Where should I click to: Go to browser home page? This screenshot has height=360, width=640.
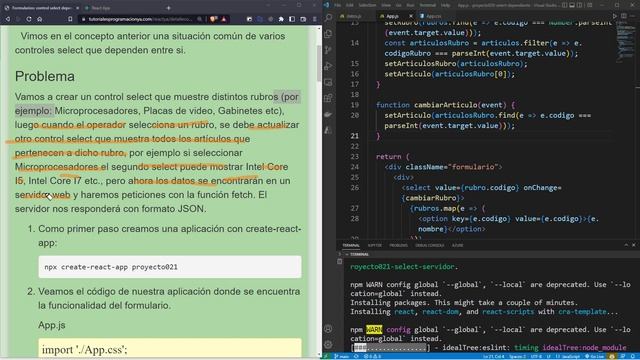pyautogui.click(x=39, y=19)
